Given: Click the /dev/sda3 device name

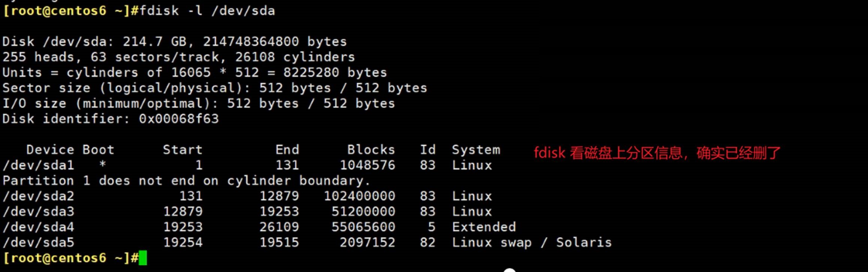Looking at the screenshot, I should click(38, 212).
